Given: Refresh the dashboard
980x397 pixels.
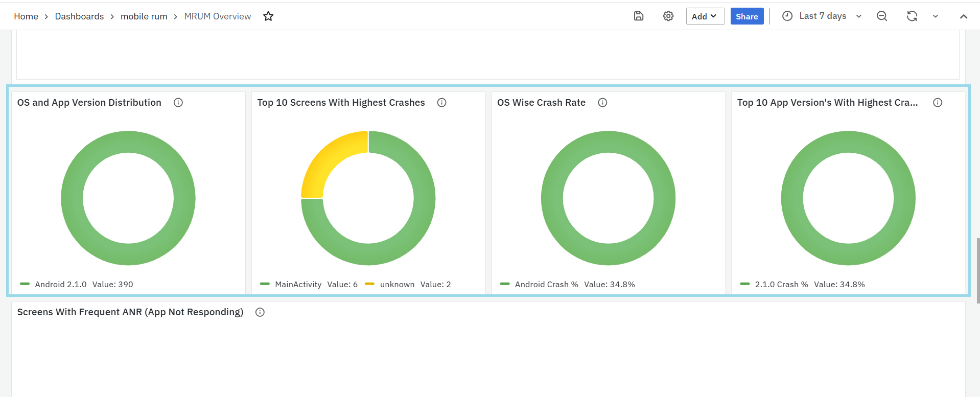Looking at the screenshot, I should click(912, 16).
